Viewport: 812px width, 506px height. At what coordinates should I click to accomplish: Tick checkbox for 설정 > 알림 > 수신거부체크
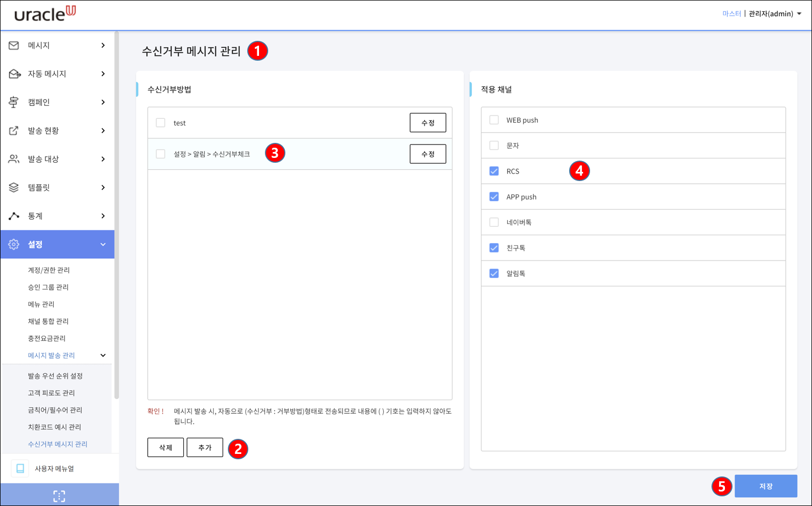pyautogui.click(x=161, y=154)
